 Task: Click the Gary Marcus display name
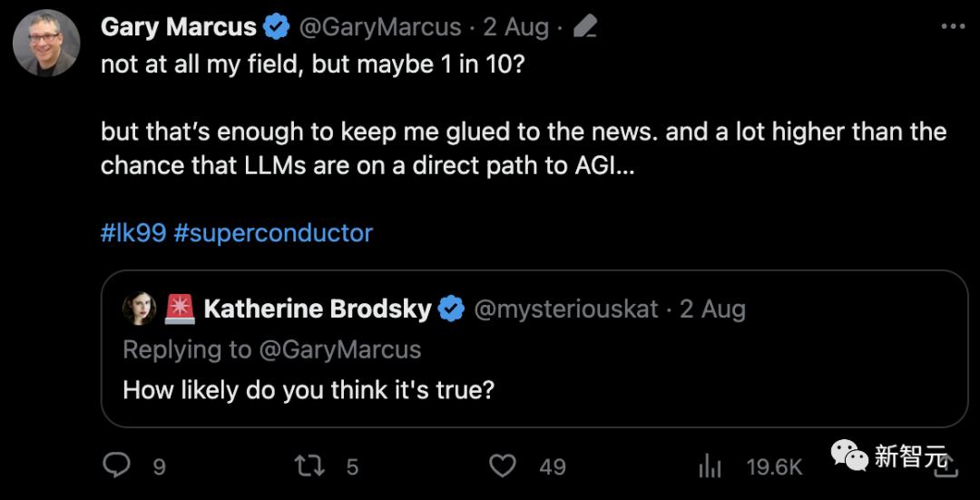pos(178,27)
